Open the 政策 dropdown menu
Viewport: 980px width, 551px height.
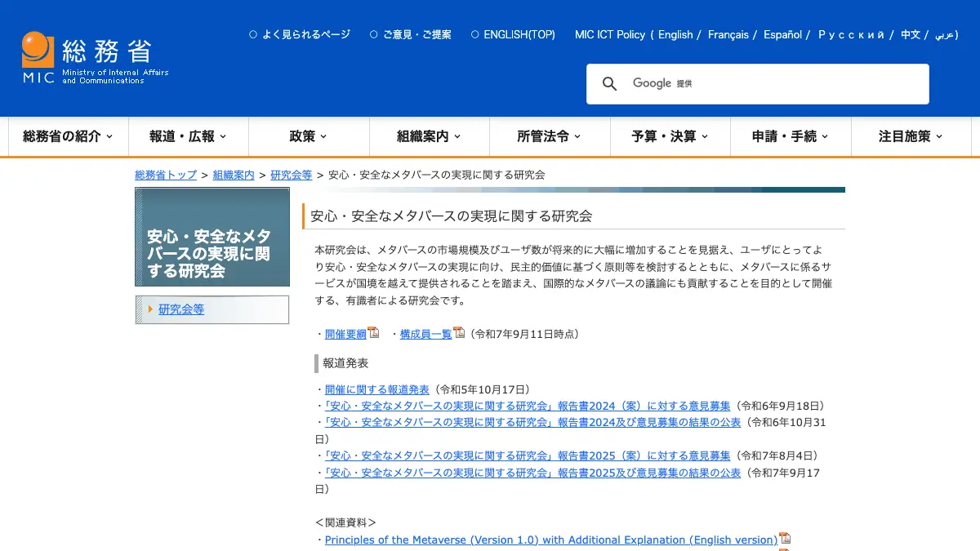click(x=309, y=136)
